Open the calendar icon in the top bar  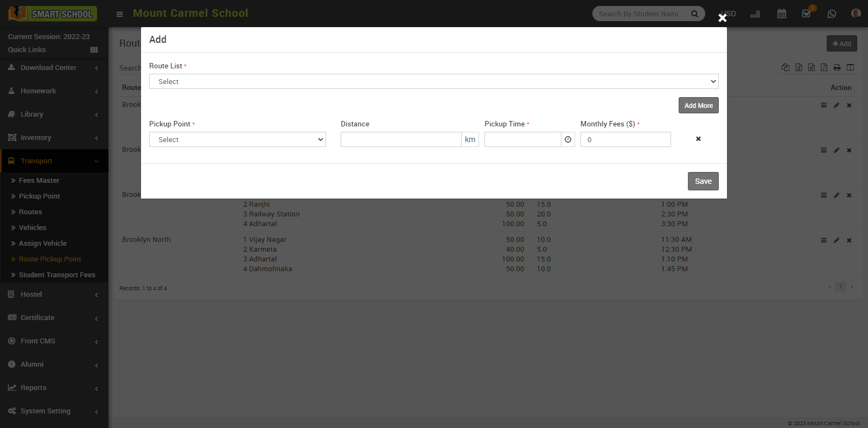click(x=781, y=14)
